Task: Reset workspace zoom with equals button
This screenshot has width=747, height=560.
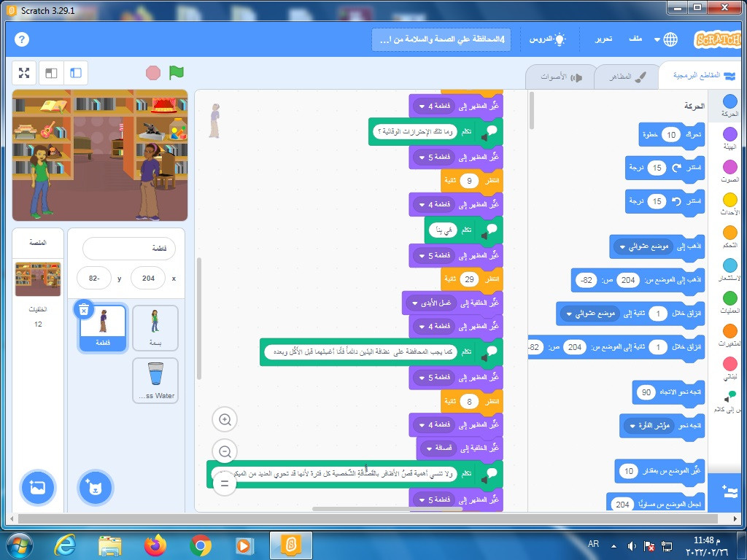Action: coord(225,483)
